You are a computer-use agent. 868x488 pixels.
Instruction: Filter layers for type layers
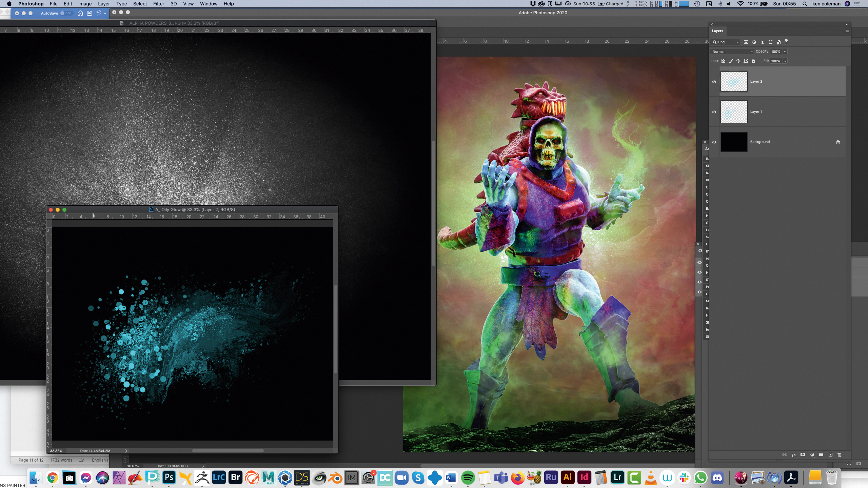[x=762, y=42]
